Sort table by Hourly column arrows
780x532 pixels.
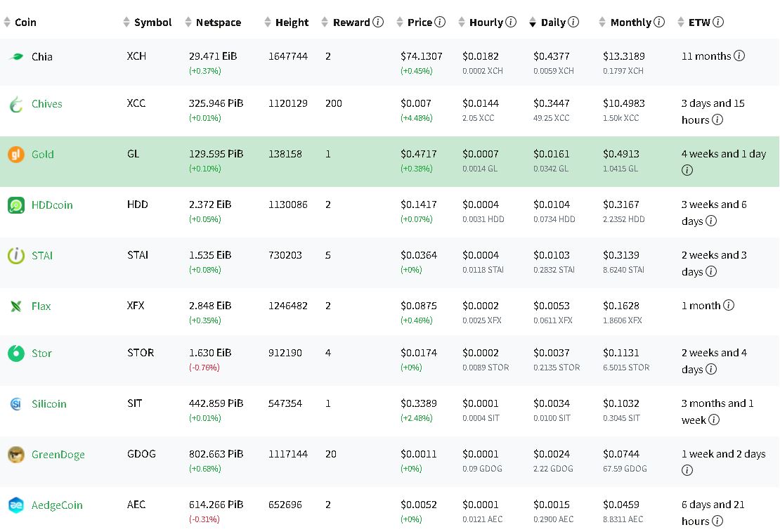(x=462, y=22)
